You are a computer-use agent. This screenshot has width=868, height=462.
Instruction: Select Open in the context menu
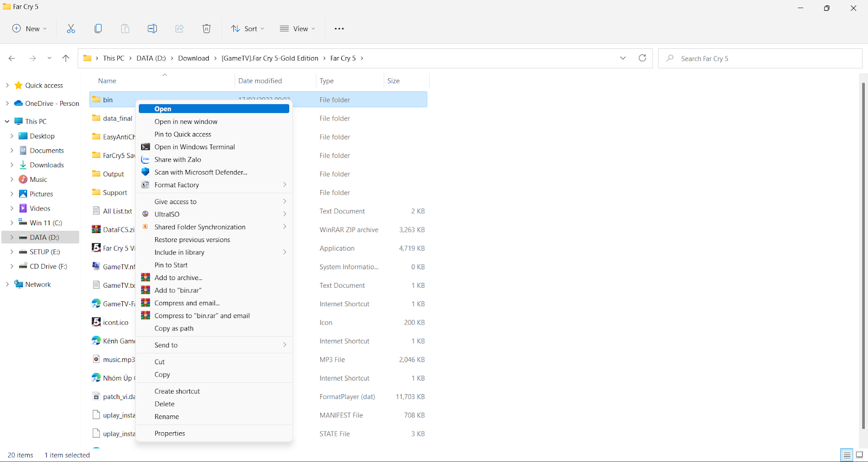point(214,109)
